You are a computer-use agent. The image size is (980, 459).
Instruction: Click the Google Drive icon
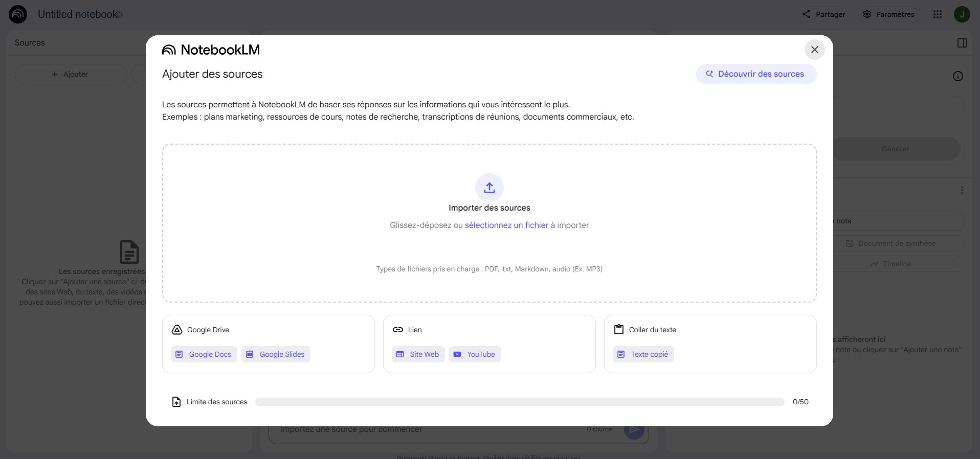coord(177,330)
